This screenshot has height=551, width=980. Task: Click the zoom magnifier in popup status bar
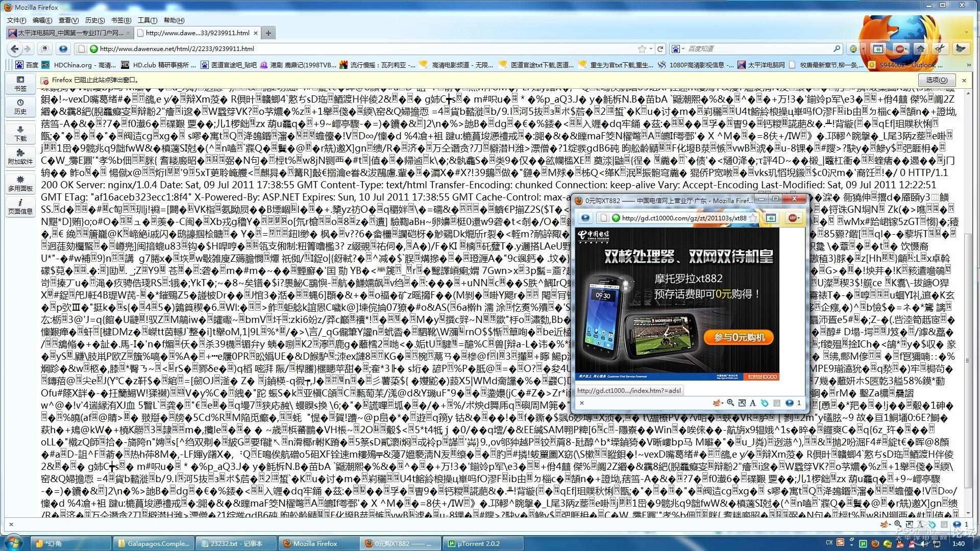[x=730, y=403]
